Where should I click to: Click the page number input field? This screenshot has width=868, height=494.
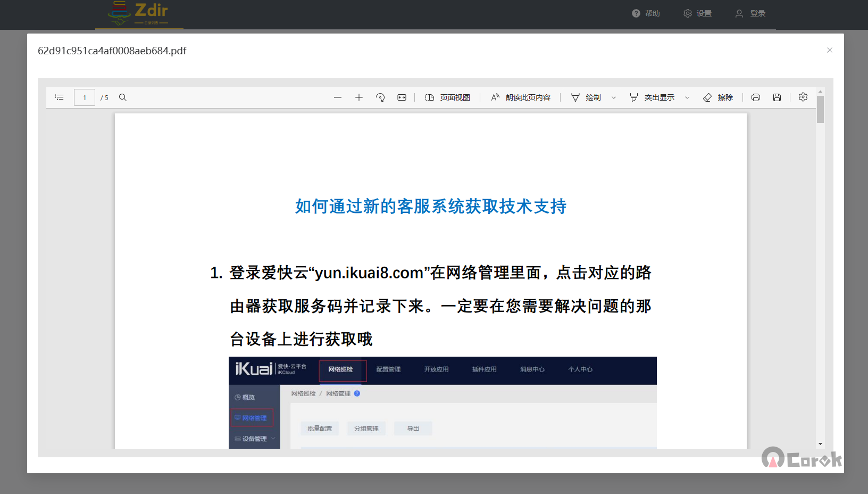[85, 97]
